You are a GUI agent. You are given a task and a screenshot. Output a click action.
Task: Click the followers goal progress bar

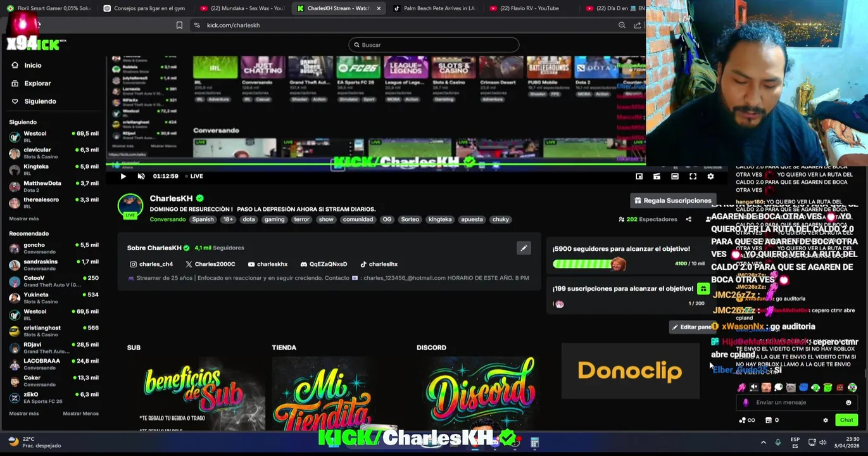(589, 263)
